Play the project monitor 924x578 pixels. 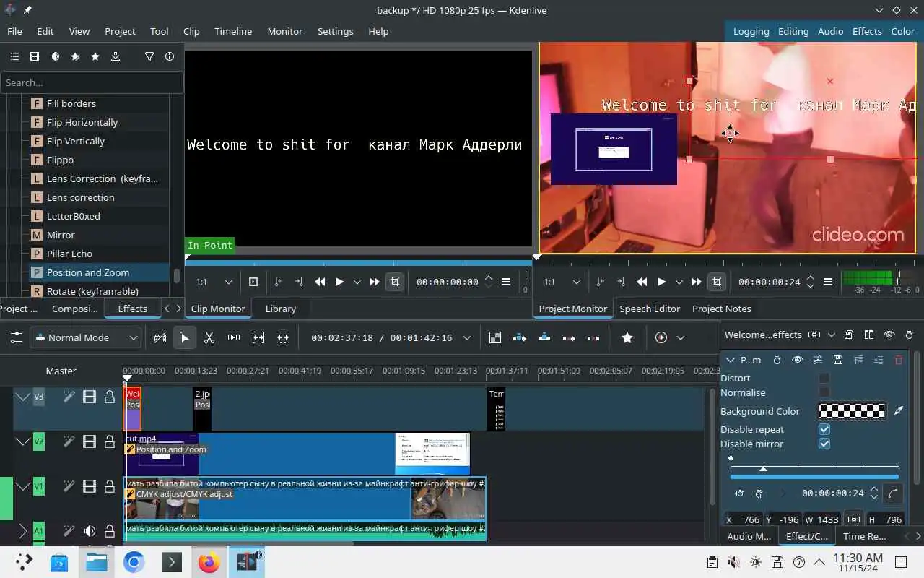pyautogui.click(x=661, y=282)
